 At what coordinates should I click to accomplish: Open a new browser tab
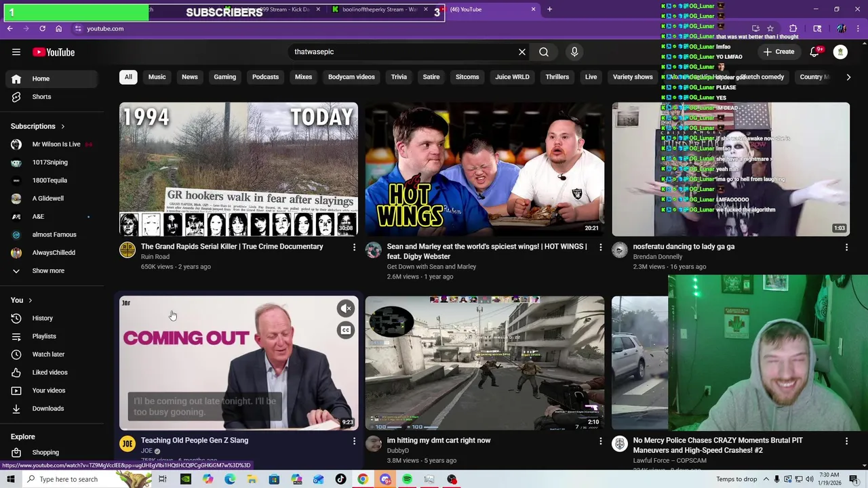pos(549,9)
